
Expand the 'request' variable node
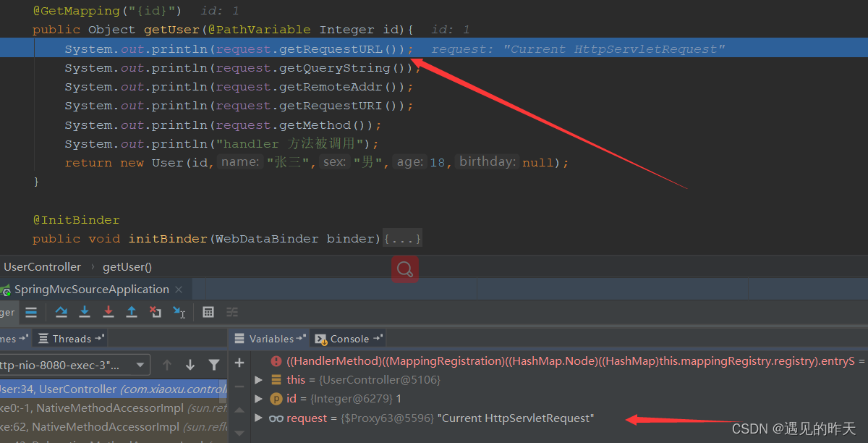pos(258,418)
